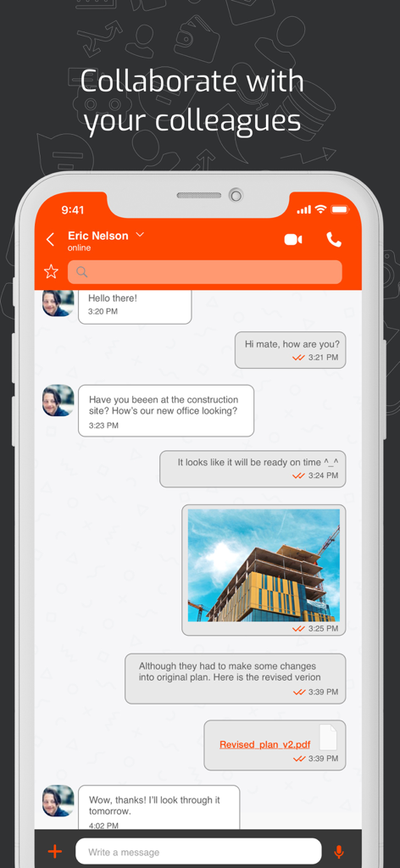Tap avatar beside construction site message

pyautogui.click(x=58, y=400)
